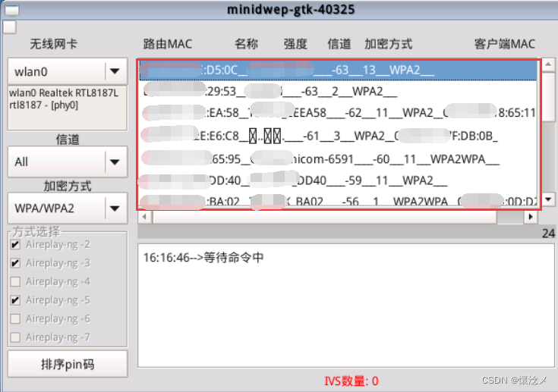
Task: Toggle the Aireplay-ng -5 checkbox
Action: point(15,300)
